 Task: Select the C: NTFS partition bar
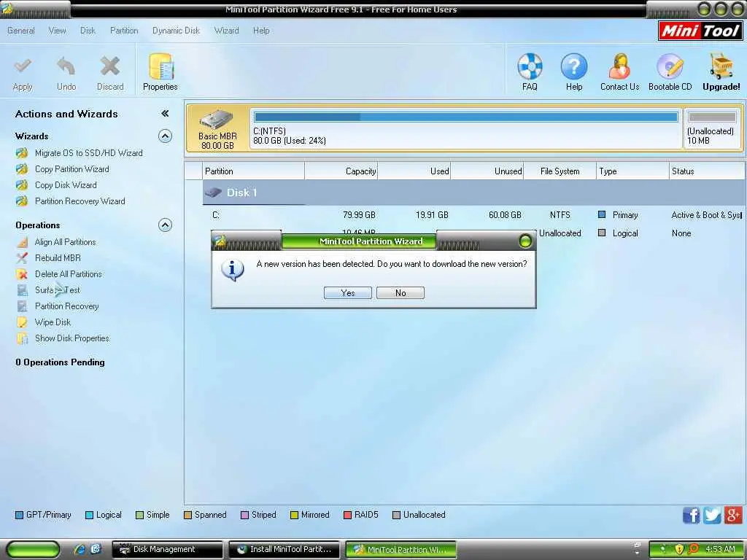coord(466,128)
